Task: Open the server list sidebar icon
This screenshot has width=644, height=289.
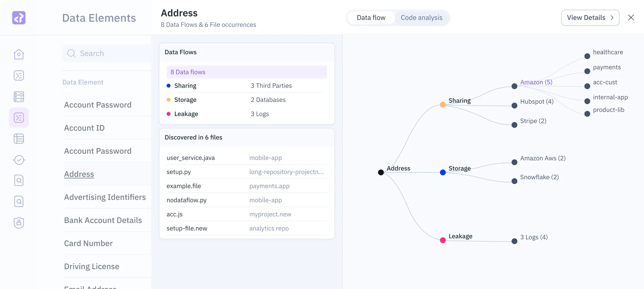Action: pos(19,97)
